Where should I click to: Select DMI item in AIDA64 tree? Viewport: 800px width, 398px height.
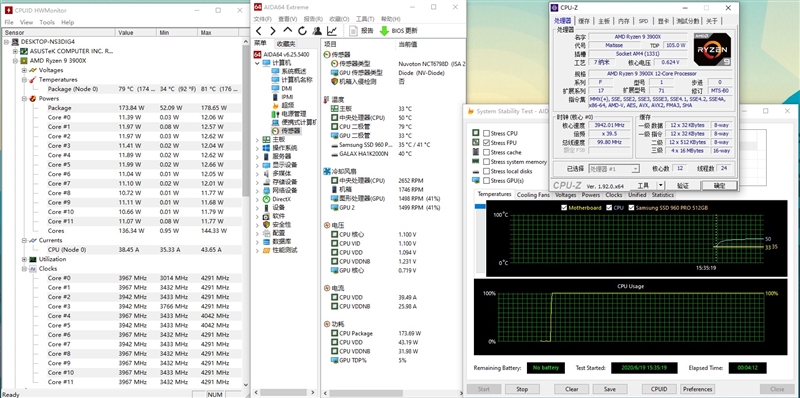click(x=282, y=88)
